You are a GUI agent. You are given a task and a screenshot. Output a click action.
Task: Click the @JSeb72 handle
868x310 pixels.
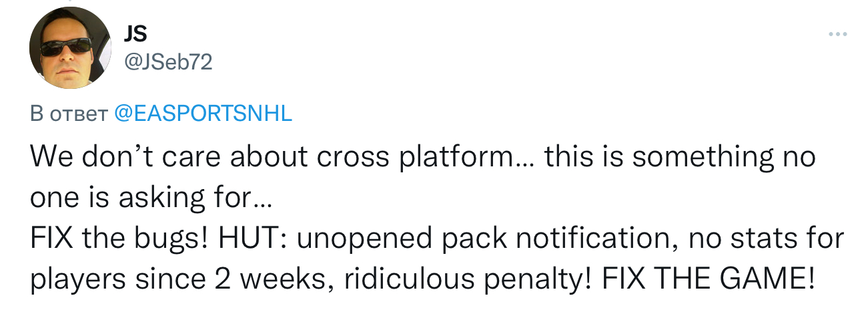[x=168, y=62]
